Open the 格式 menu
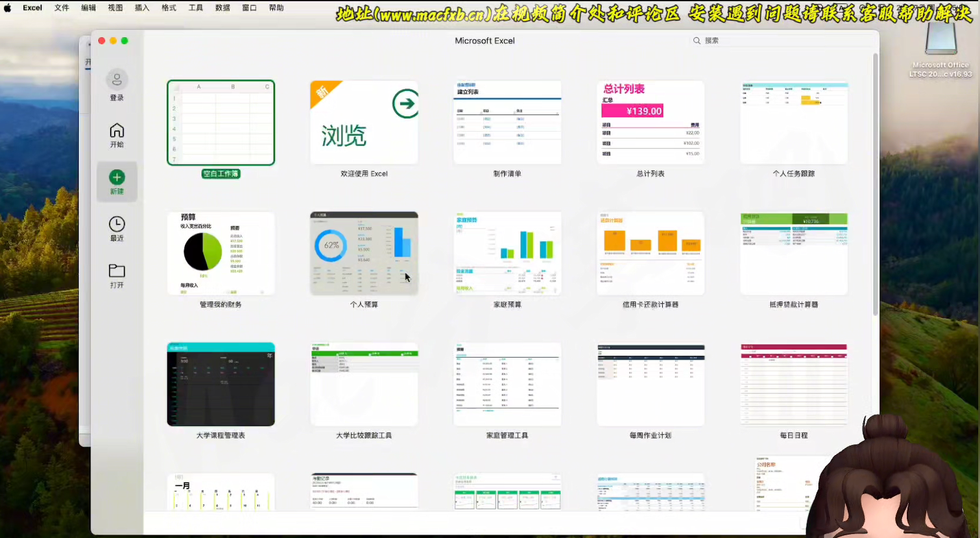The width and height of the screenshot is (980, 538). point(169,8)
